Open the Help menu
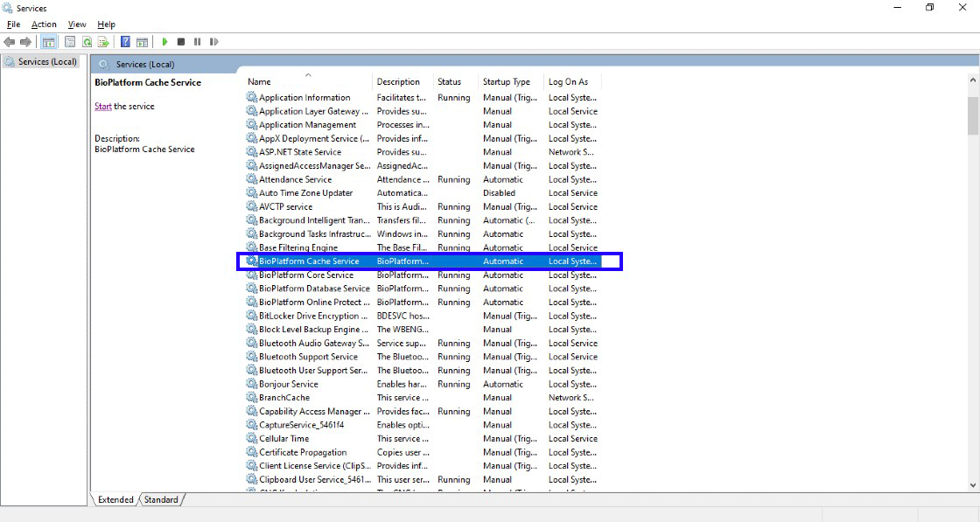Screen dimensions: 980x522 click(106, 24)
